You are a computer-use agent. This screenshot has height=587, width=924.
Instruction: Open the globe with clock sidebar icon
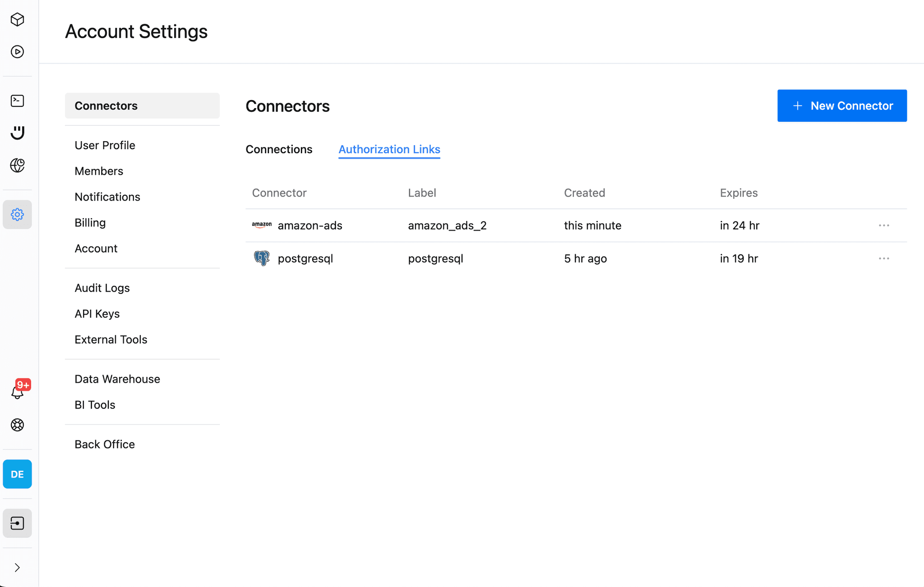(17, 165)
